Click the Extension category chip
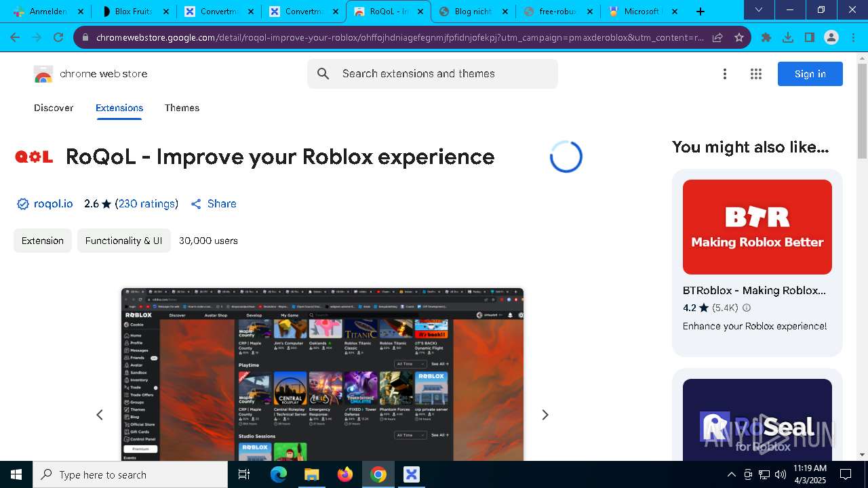868x488 pixels. point(43,241)
